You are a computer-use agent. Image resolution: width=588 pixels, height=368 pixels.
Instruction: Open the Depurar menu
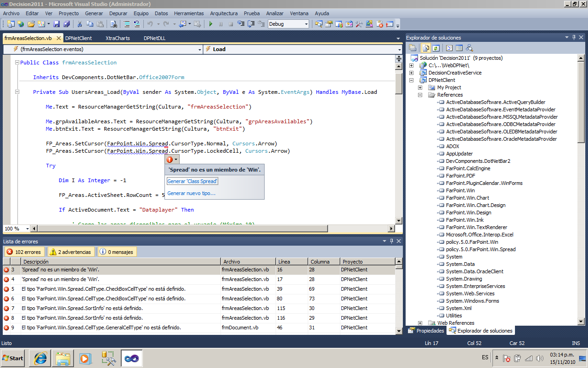tap(118, 13)
